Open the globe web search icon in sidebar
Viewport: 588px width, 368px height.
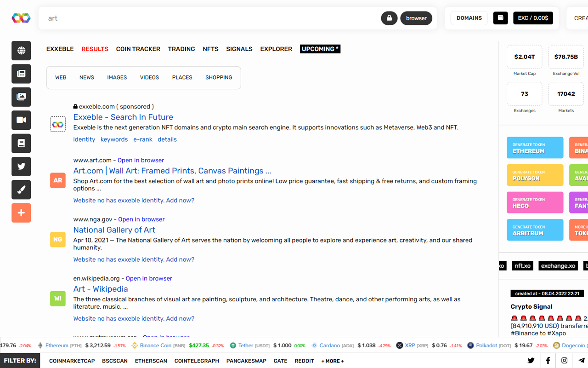[x=21, y=51]
